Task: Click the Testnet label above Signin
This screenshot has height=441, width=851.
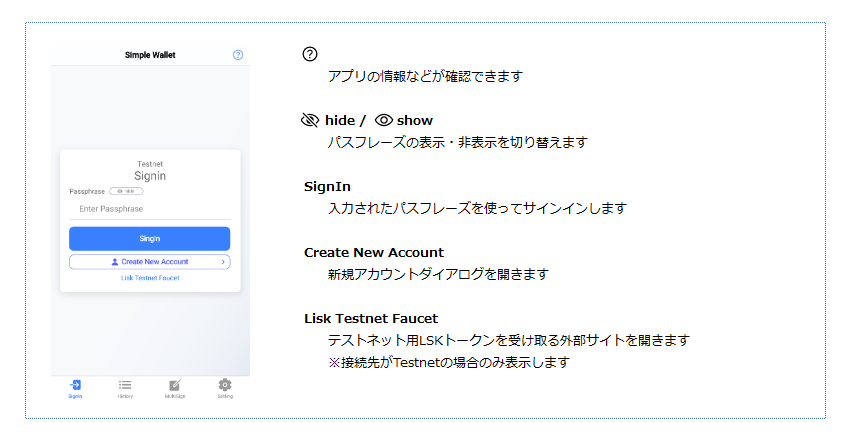Action: [150, 164]
